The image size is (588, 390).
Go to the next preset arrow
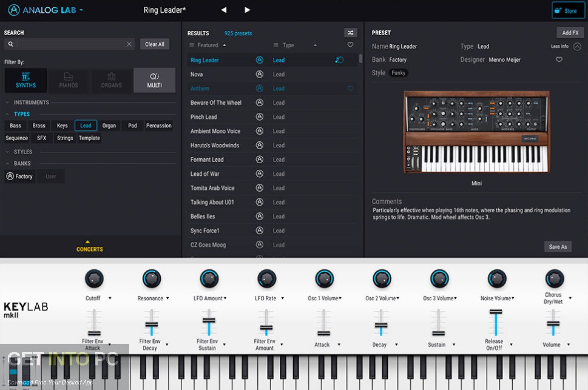(247, 10)
